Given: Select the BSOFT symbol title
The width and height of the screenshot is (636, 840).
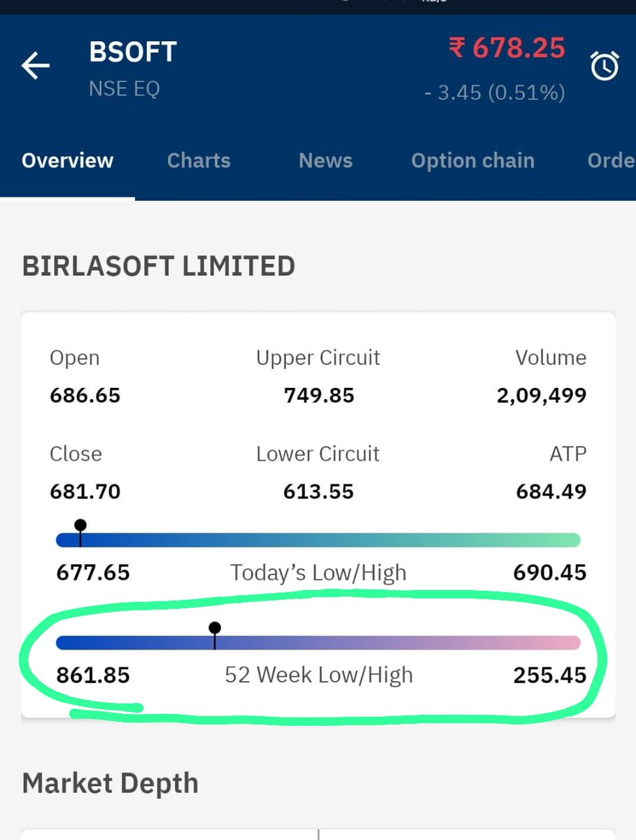Looking at the screenshot, I should pyautogui.click(x=133, y=52).
